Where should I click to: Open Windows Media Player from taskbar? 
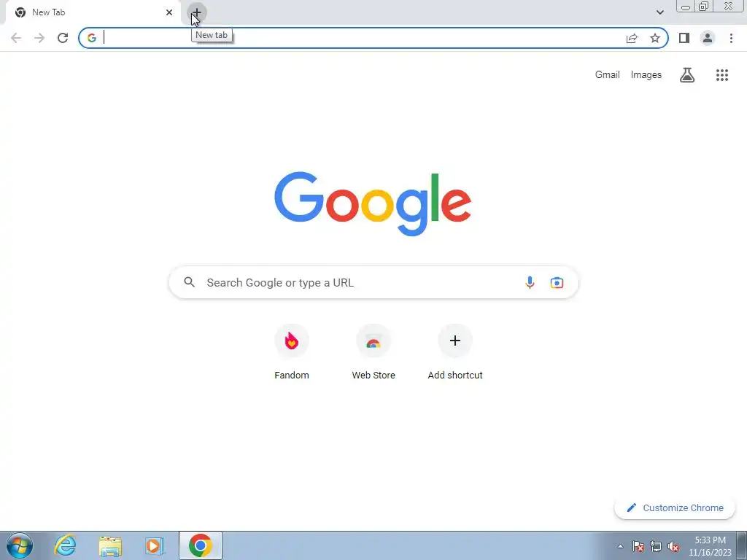155,545
